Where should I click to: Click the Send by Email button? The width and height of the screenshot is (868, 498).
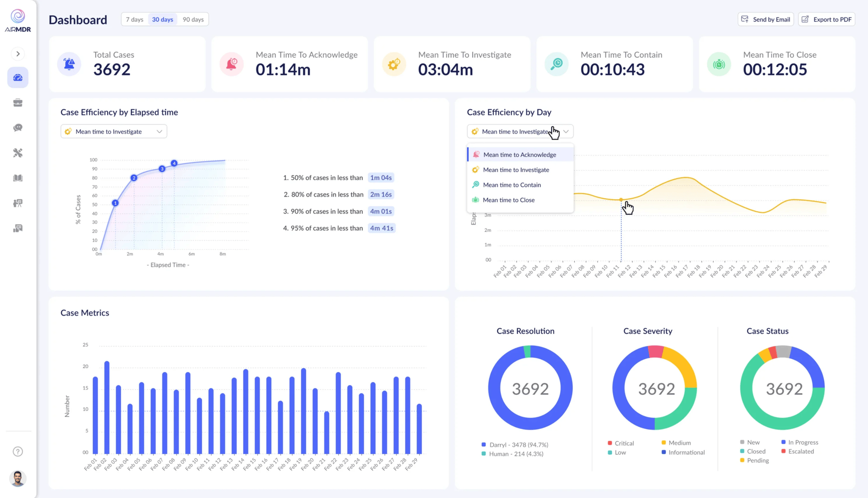click(x=766, y=19)
